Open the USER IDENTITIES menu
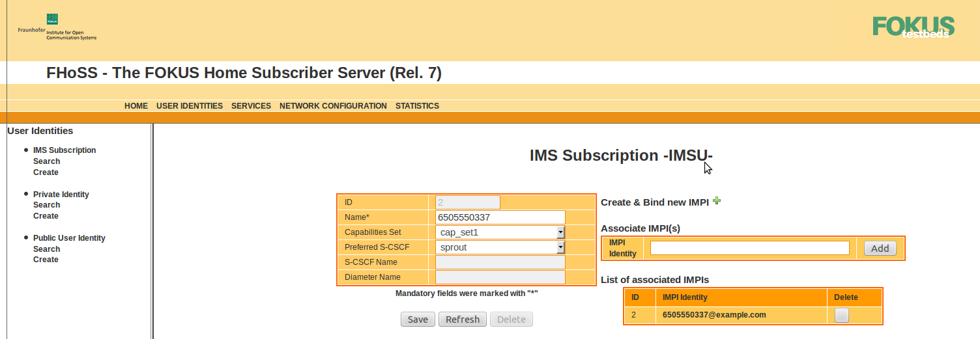Image resolution: width=980 pixels, height=339 pixels. 190,106
